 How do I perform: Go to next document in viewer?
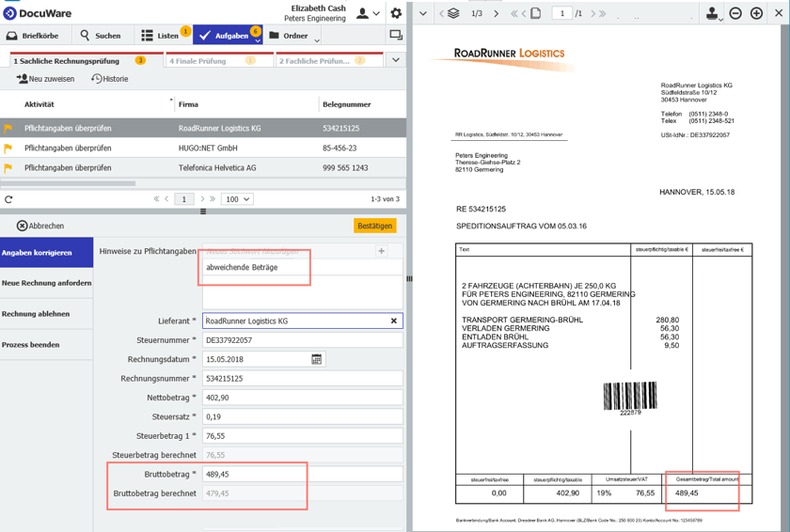coord(497,13)
